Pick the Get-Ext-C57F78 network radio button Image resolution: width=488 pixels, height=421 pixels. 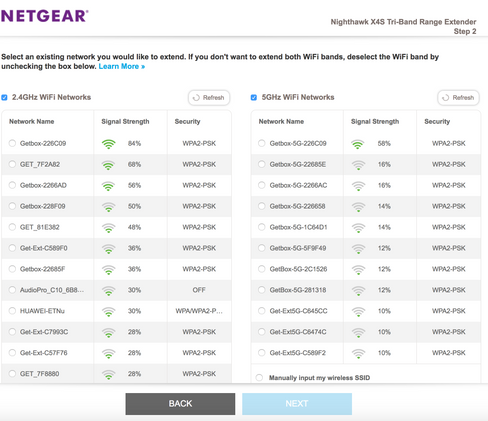click(x=12, y=353)
